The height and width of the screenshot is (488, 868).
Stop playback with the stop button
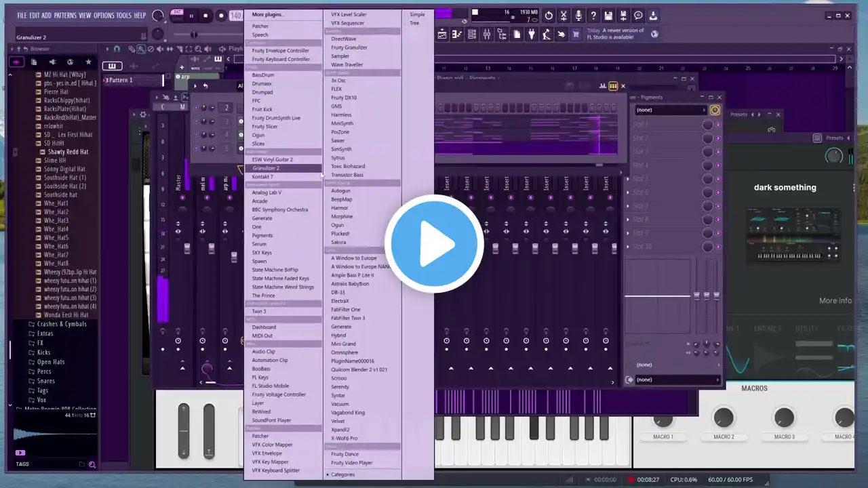(x=205, y=16)
